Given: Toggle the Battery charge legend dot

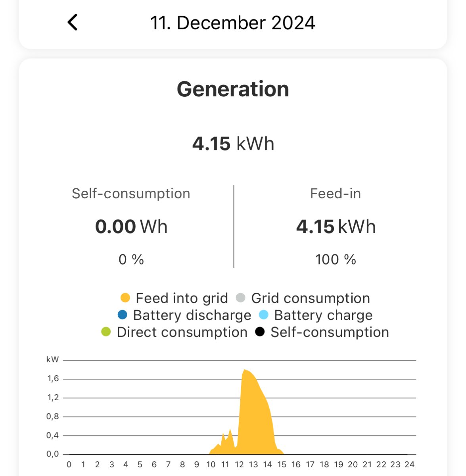Looking at the screenshot, I should pos(264,315).
